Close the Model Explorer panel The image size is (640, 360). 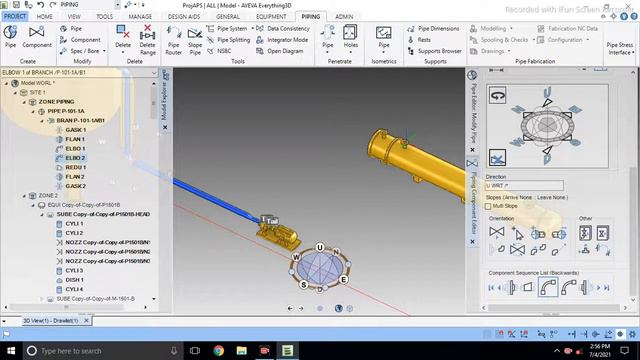point(165,127)
